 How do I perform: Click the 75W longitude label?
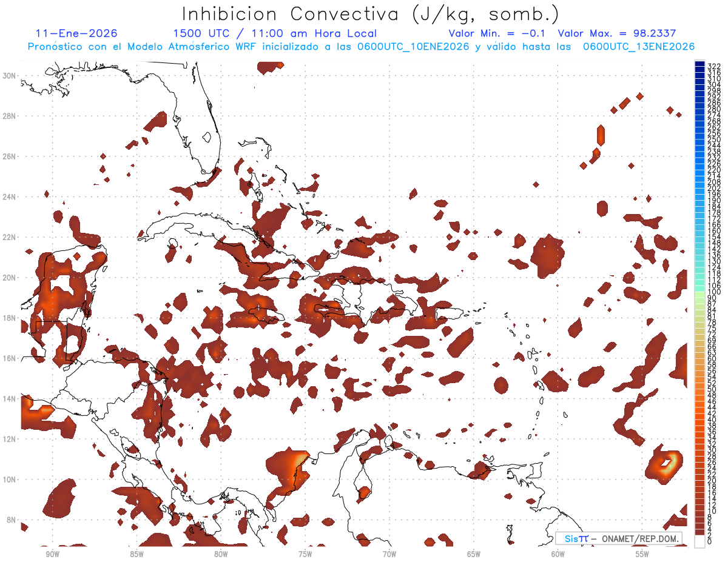305,554
